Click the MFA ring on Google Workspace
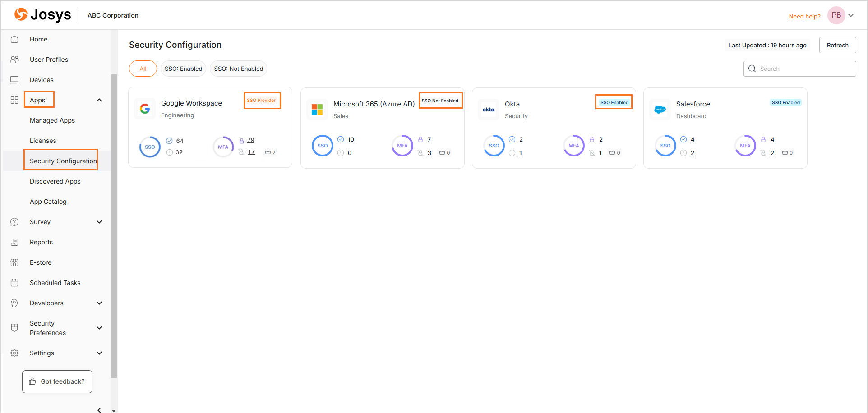The image size is (868, 413). pyautogui.click(x=223, y=147)
